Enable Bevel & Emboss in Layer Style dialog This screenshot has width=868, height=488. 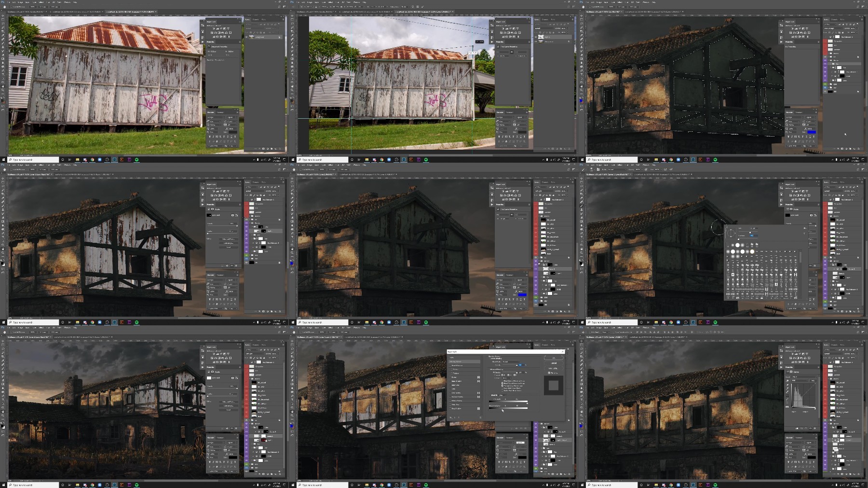(450, 365)
